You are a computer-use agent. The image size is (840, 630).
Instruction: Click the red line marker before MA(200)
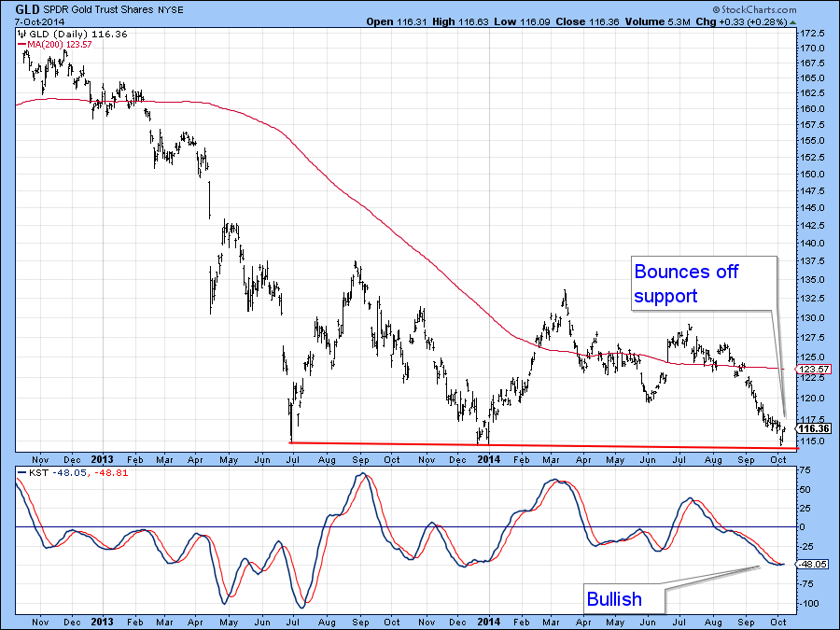click(22, 45)
